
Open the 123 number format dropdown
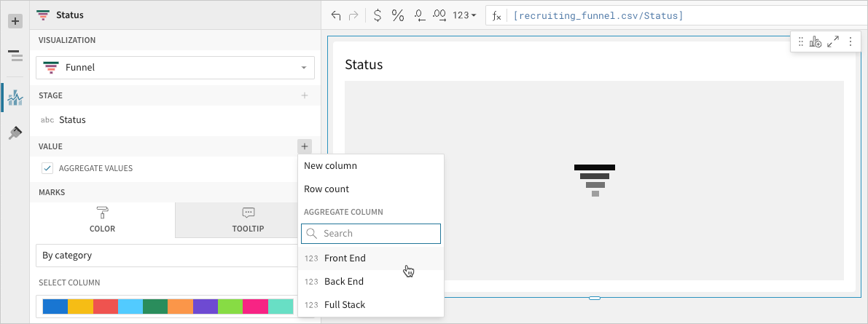(464, 15)
